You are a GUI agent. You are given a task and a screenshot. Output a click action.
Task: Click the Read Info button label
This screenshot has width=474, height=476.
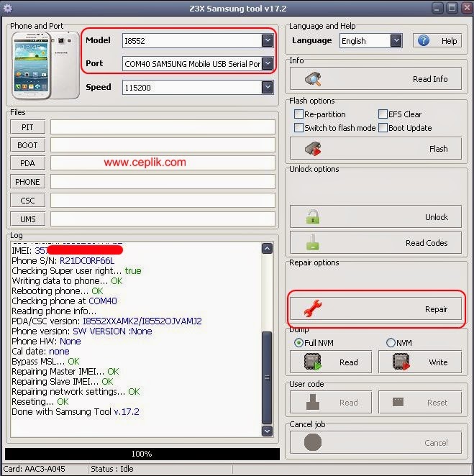(x=430, y=79)
